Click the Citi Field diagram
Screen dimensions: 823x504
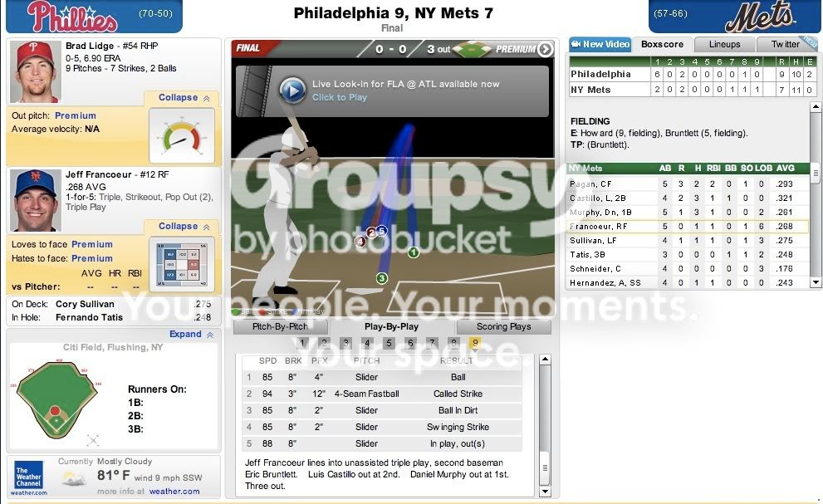(x=55, y=400)
